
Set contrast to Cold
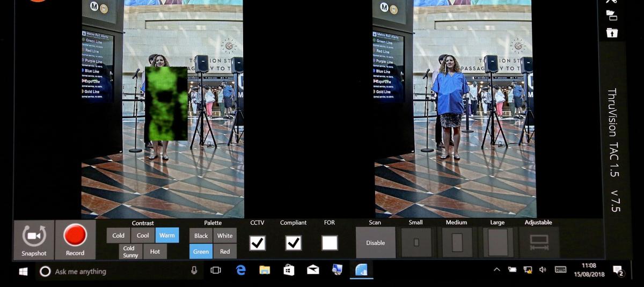[x=118, y=236]
